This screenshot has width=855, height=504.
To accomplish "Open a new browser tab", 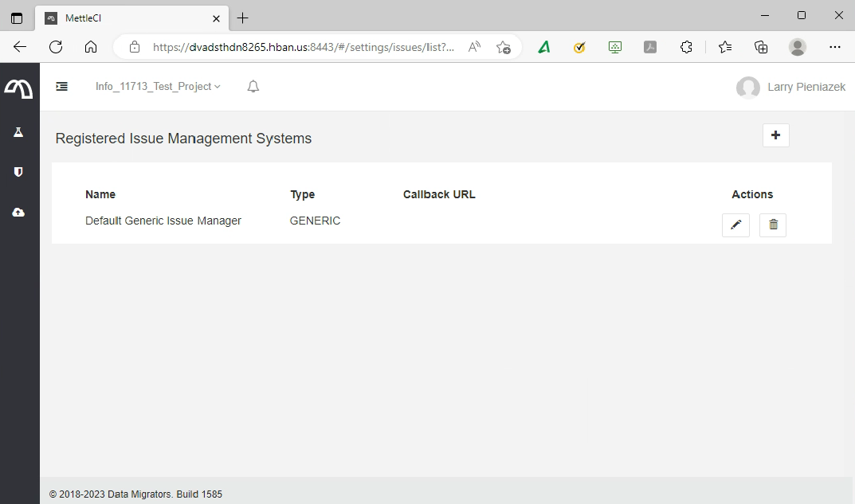I will [243, 18].
